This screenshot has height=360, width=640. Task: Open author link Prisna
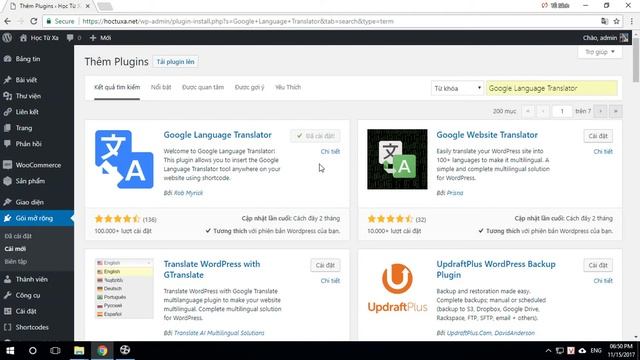[455, 193]
